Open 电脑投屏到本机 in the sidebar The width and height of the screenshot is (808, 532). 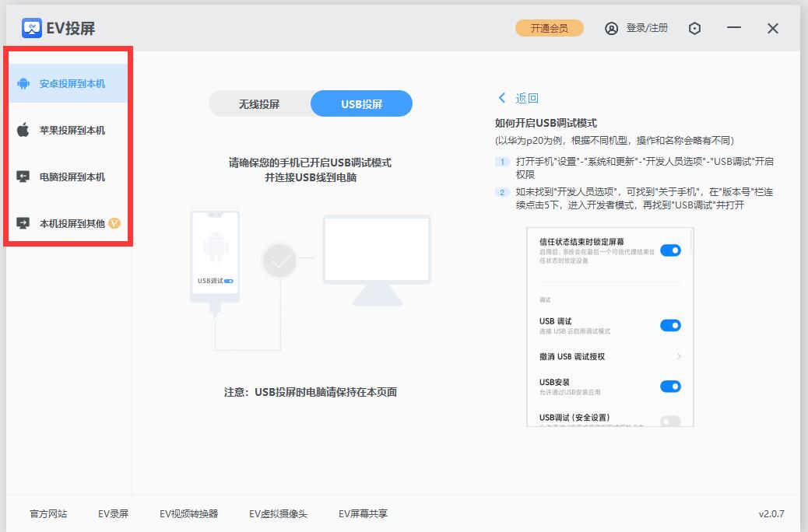(68, 177)
